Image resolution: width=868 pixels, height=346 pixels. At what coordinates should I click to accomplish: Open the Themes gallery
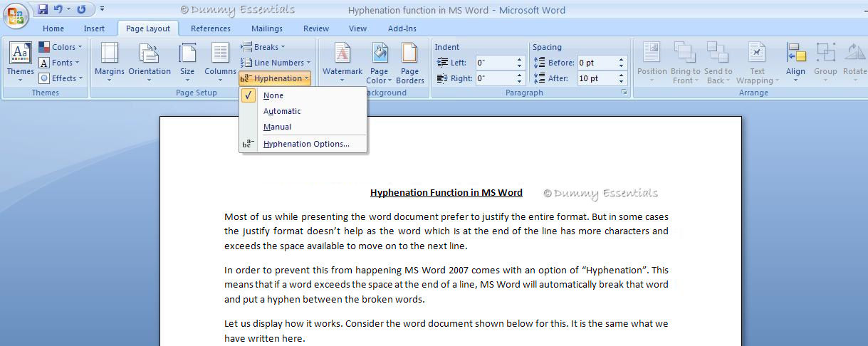(20, 63)
